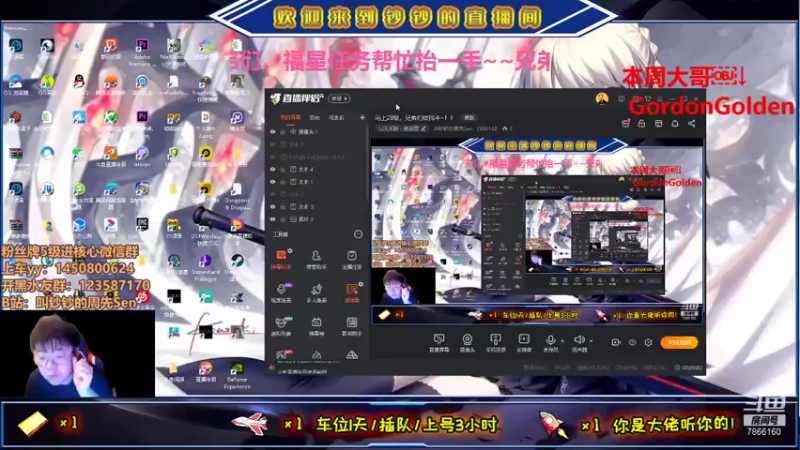Open the GeForce Experience desktop shortcut
The width and height of the screenshot is (800, 450).
tap(237, 376)
